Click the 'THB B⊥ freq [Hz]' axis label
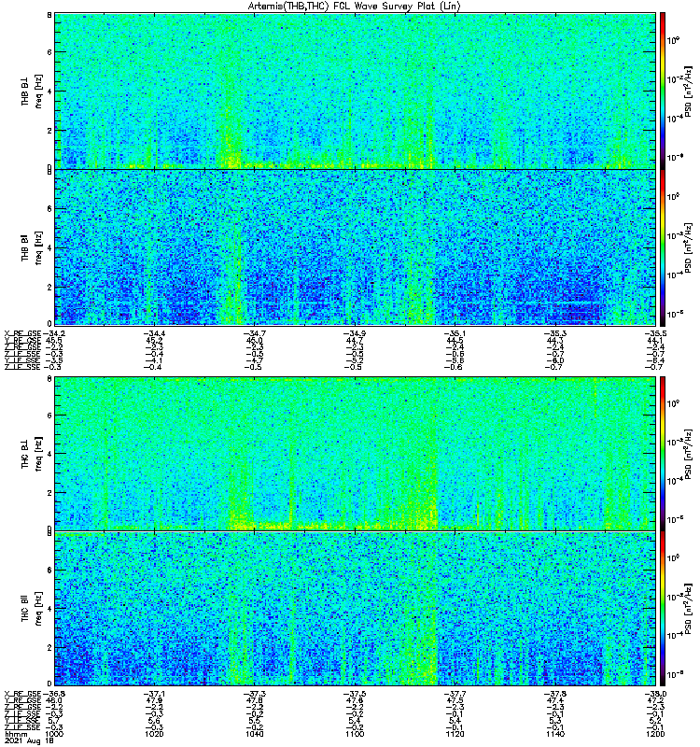Screen dimensions: 700x747 tap(32, 92)
